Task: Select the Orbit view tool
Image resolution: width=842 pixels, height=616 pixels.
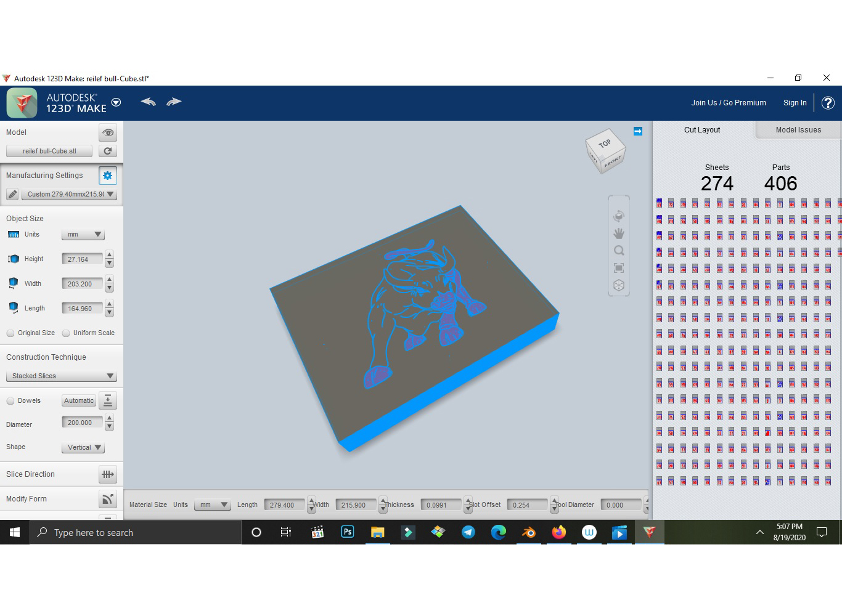Action: click(619, 216)
